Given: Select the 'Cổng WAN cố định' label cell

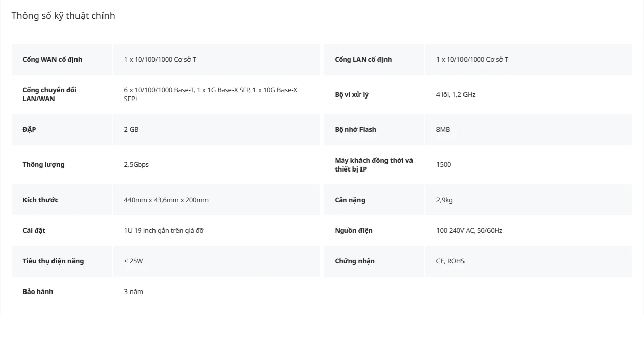Looking at the screenshot, I should coord(62,59).
